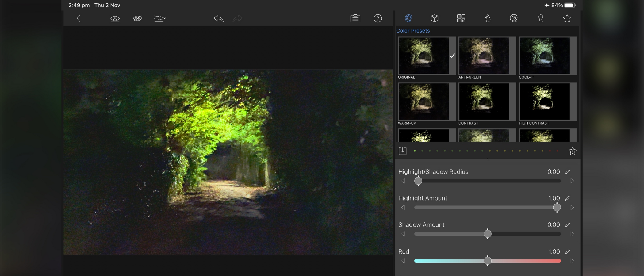Click the open eye preview icon
Viewport: 644px width, 276px height.
point(115,18)
